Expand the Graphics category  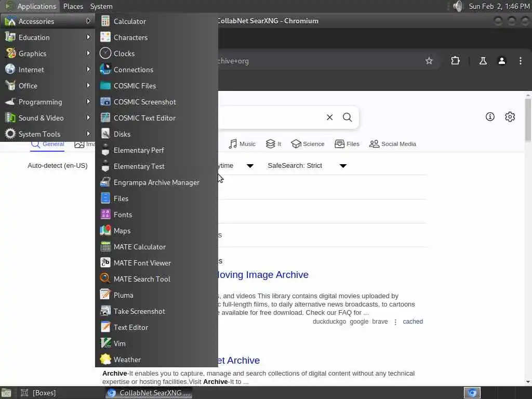pyautogui.click(x=47, y=54)
